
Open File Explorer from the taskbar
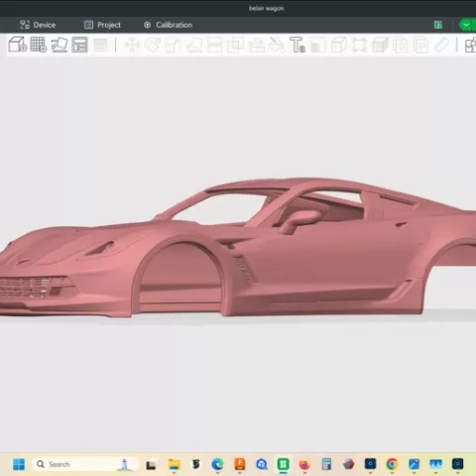[x=174, y=464]
